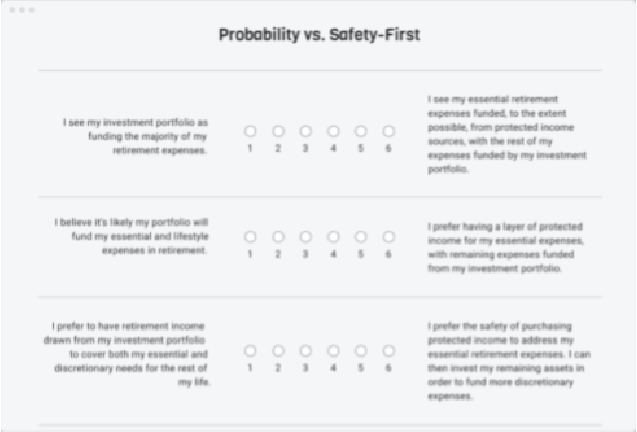Select 5 for the safety of purchasing row

click(x=361, y=351)
